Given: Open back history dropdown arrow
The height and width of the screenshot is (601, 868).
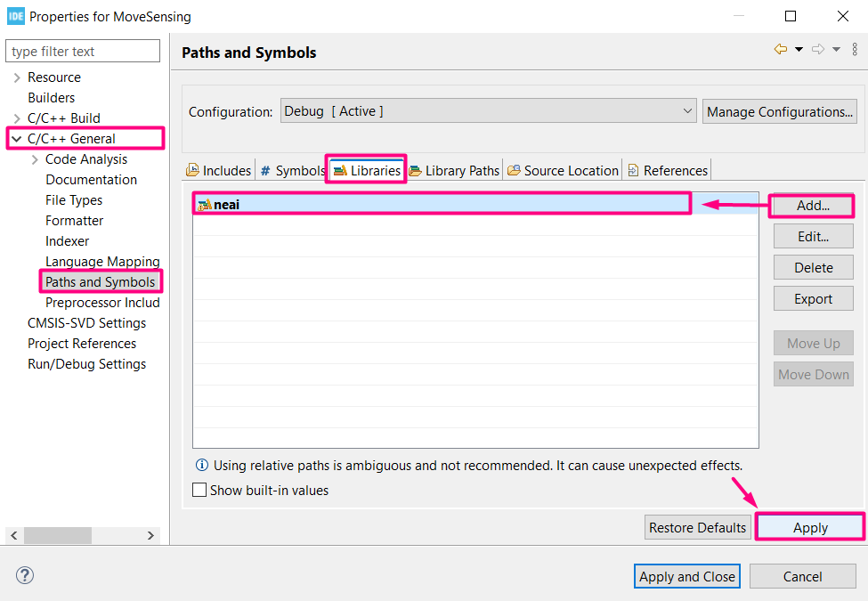Looking at the screenshot, I should 799,50.
